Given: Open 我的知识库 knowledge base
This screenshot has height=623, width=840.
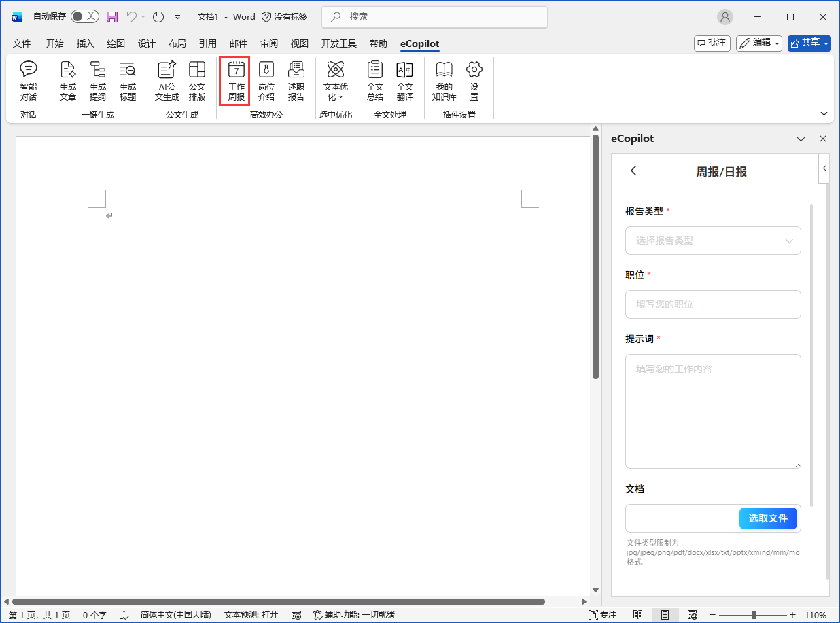Looking at the screenshot, I should (x=444, y=80).
